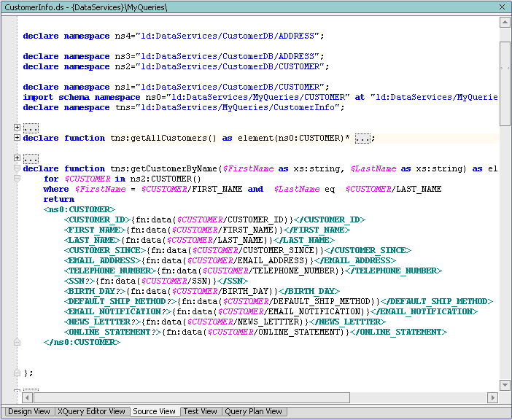Click the <BIRTH_DAY?> opening tag
Image resolution: width=512 pixels, height=420 pixels.
tap(95, 291)
